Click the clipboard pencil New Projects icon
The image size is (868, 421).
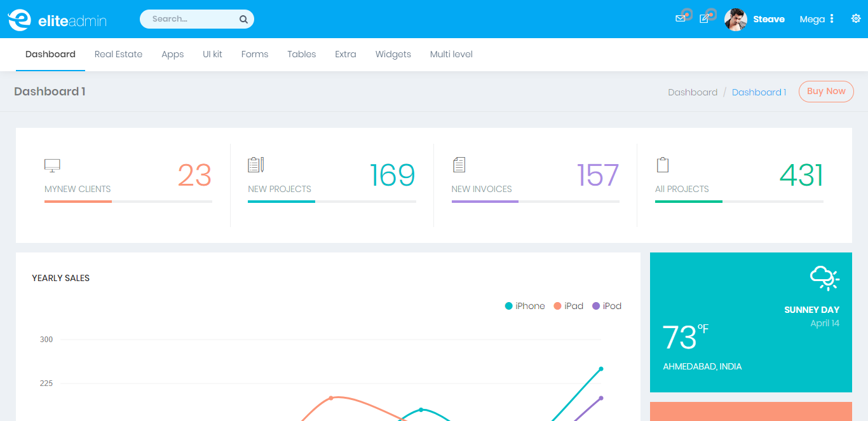coord(255,165)
